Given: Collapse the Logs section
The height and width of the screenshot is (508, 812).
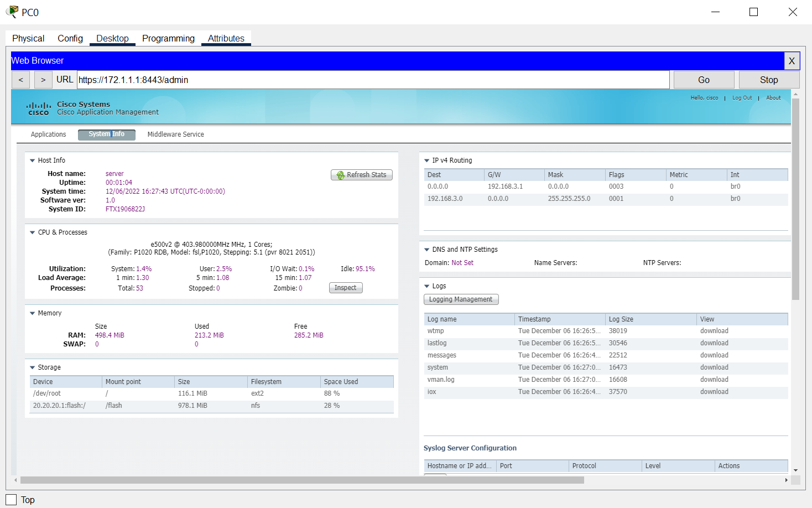Looking at the screenshot, I should 426,286.
